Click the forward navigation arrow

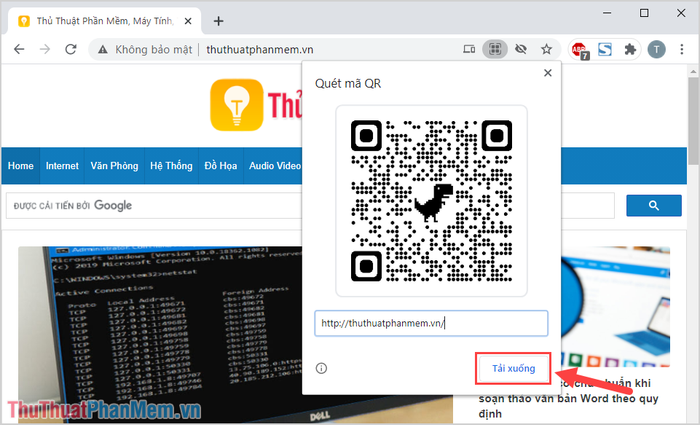(x=45, y=49)
